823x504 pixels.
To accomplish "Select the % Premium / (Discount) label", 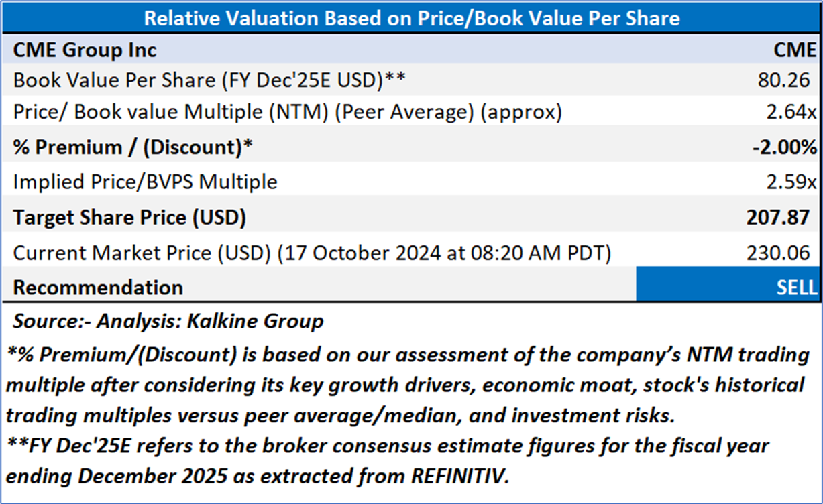I will 133,147.
